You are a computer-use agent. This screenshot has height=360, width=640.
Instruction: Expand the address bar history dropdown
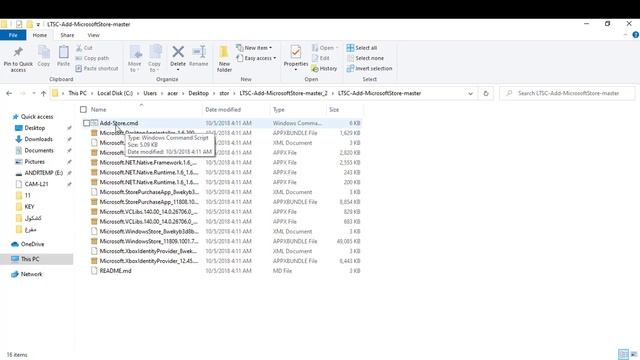471,93
